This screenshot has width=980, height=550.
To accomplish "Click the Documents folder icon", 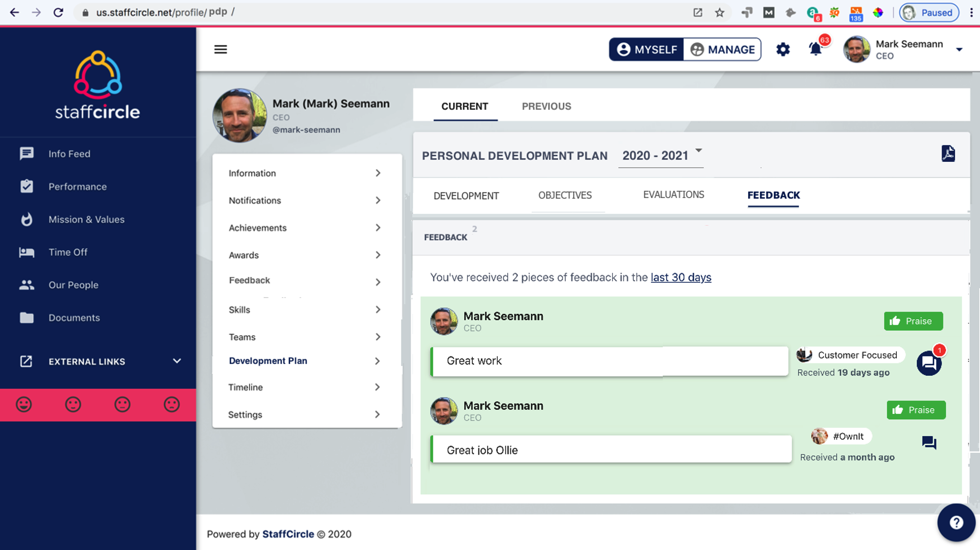I will click(x=27, y=318).
